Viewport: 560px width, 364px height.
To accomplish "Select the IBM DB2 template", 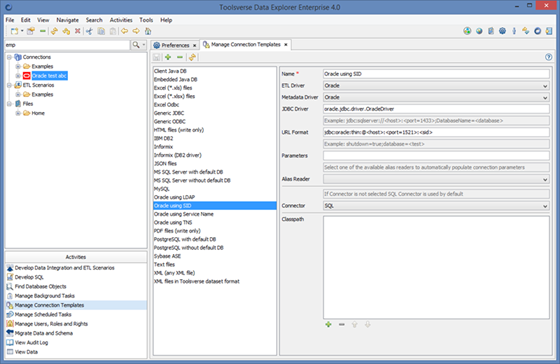I will click(x=215, y=139).
